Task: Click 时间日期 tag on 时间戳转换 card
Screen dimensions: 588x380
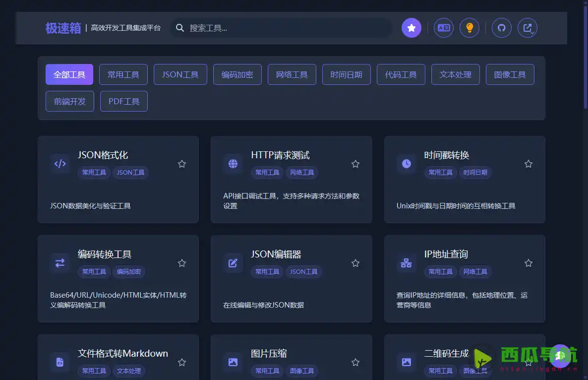Action: [x=475, y=173]
